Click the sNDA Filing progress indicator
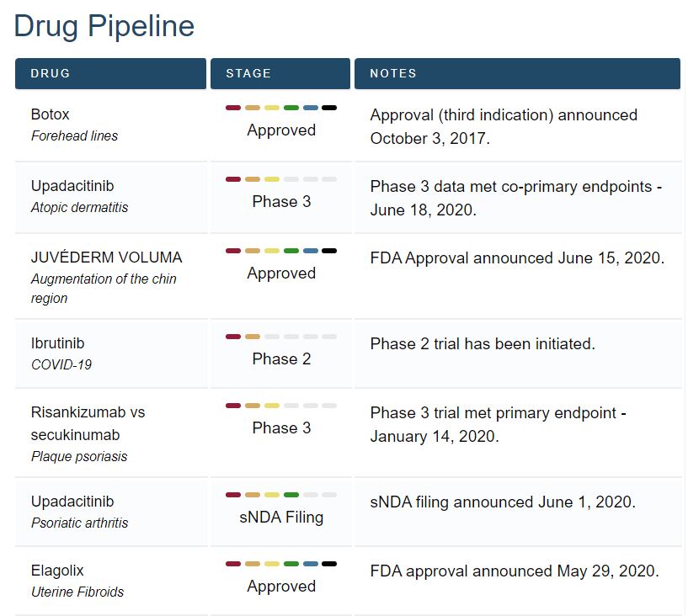 pos(281,495)
